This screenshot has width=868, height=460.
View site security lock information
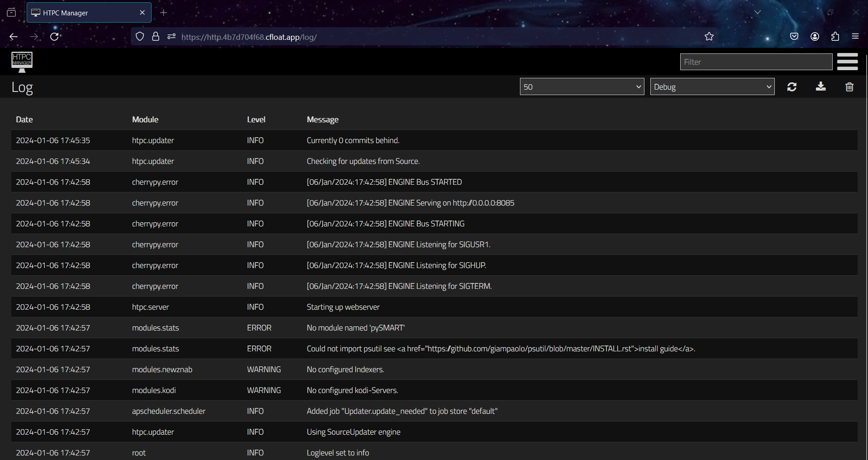156,37
